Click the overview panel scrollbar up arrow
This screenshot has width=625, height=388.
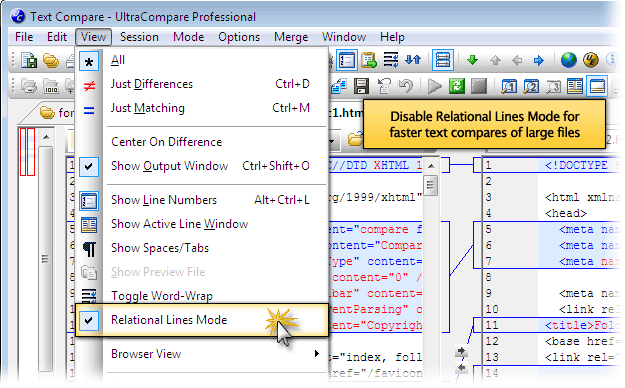(46, 137)
